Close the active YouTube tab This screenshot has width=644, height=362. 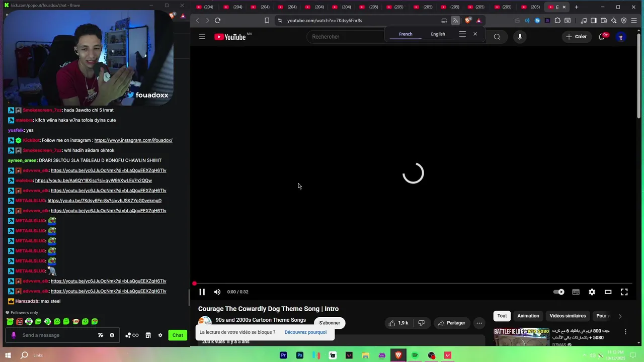point(564,7)
